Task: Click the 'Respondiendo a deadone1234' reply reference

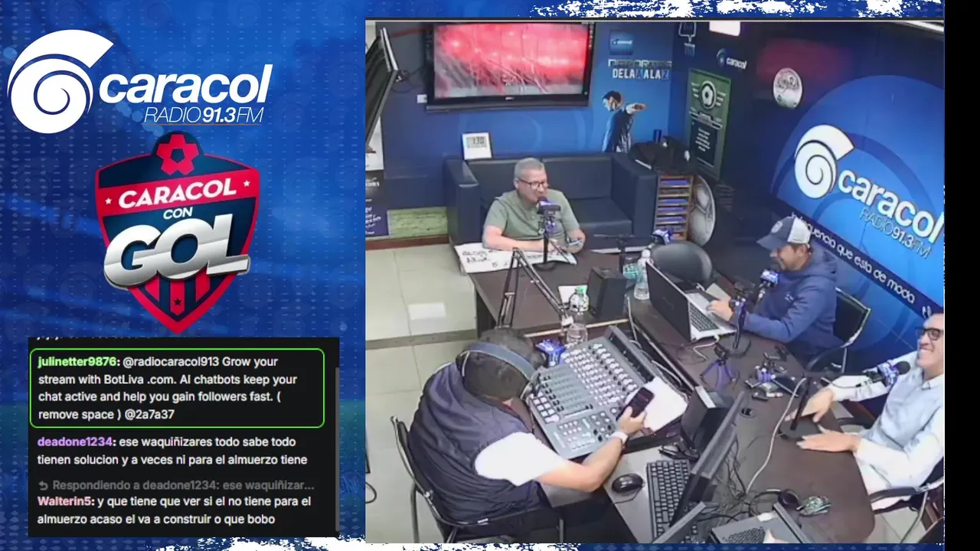Action: click(183, 485)
